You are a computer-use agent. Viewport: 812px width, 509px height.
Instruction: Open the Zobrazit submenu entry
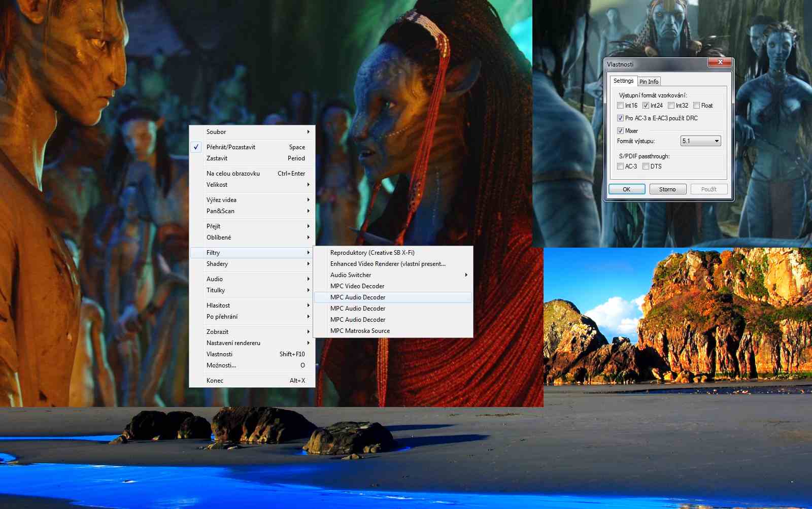coord(252,332)
